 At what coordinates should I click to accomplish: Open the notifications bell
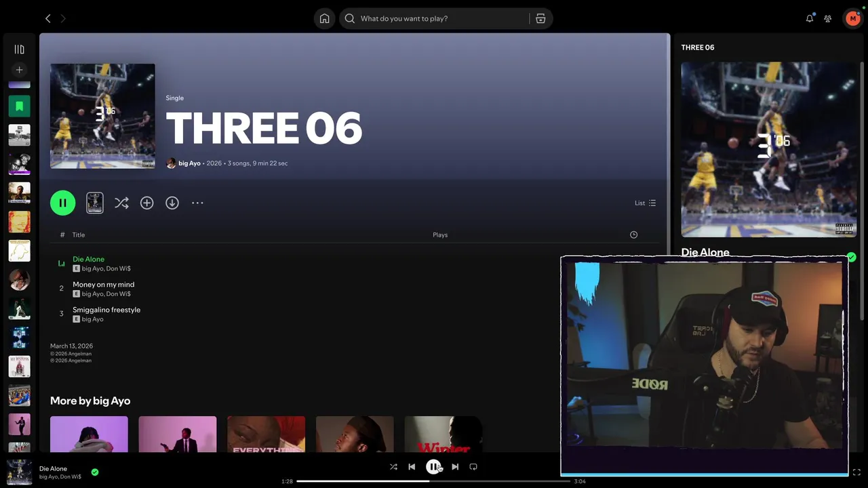click(810, 18)
